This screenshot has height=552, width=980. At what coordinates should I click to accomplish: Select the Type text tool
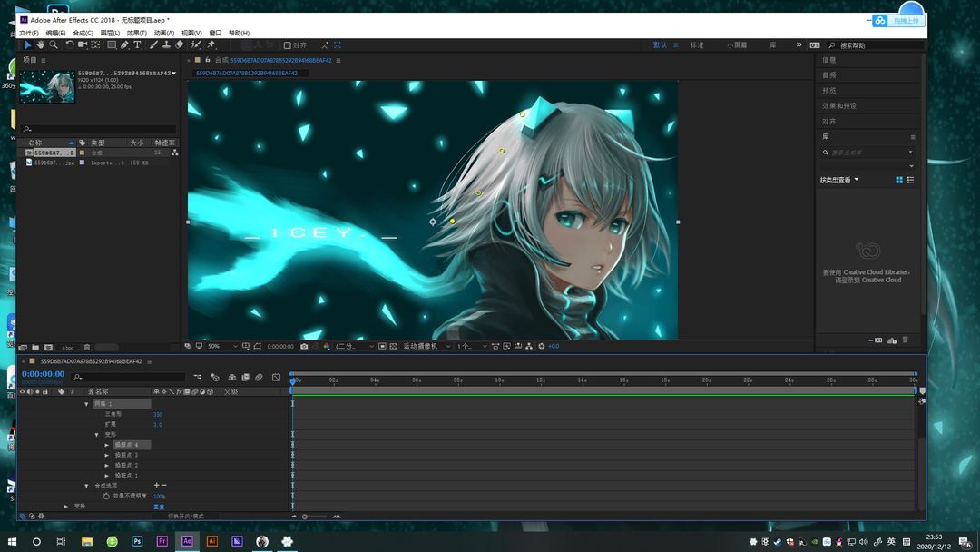click(x=138, y=45)
